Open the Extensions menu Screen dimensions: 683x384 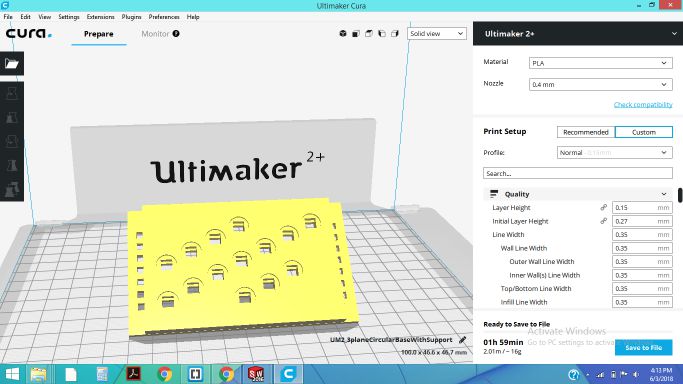click(x=100, y=17)
